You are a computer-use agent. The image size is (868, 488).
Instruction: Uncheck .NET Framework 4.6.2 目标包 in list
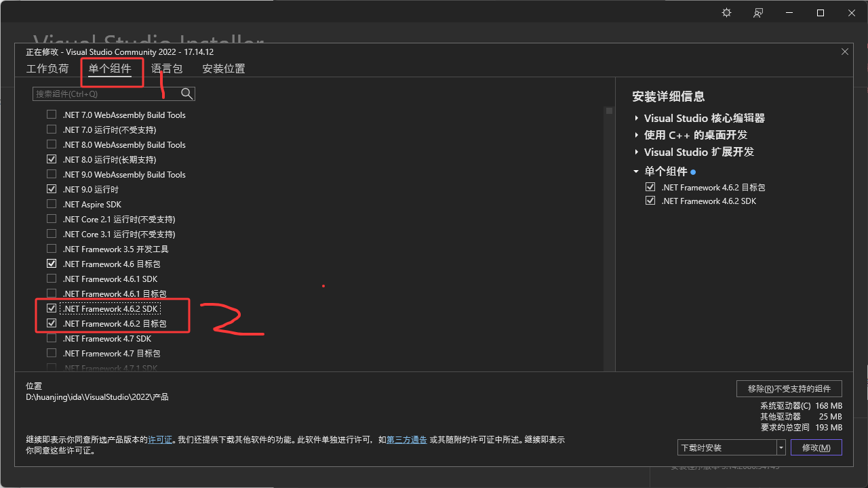coord(52,323)
